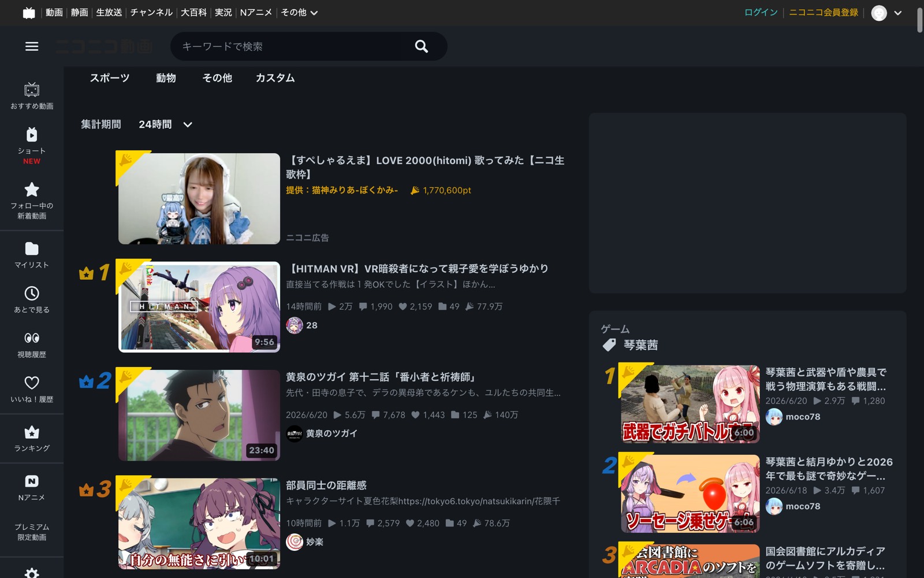The image size is (924, 578).
Task: Open uploader 28's avatar
Action: [x=295, y=325]
